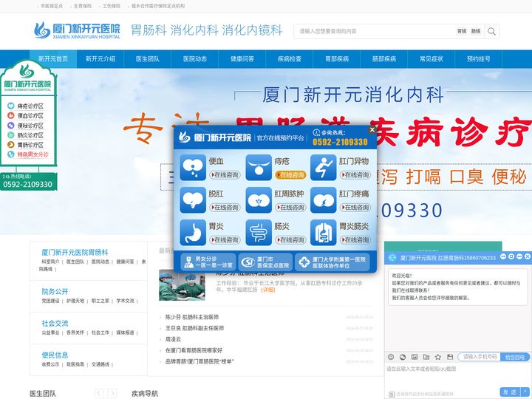Viewport: 532px width, 399px height.
Task: Open the 新开元首页 nav tab
Action: (x=53, y=58)
